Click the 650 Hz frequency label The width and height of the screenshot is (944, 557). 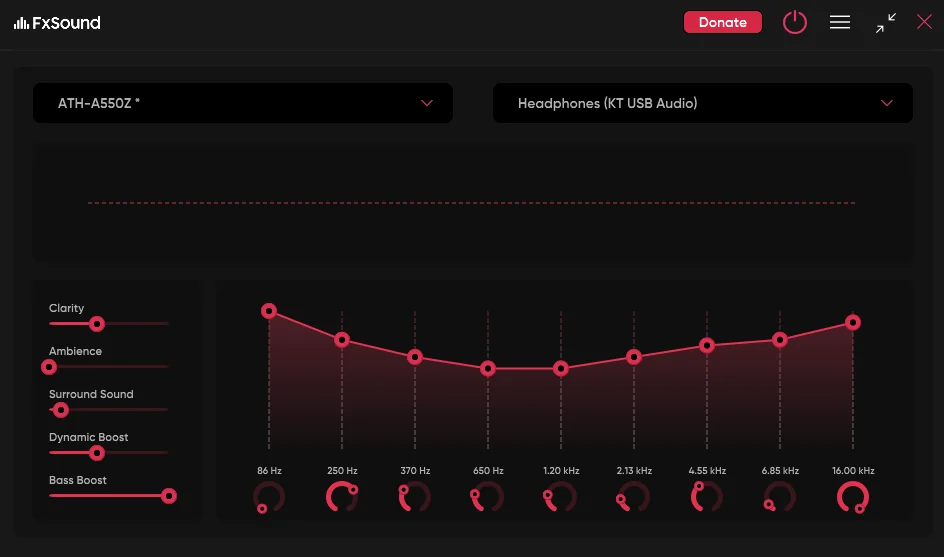click(x=488, y=470)
